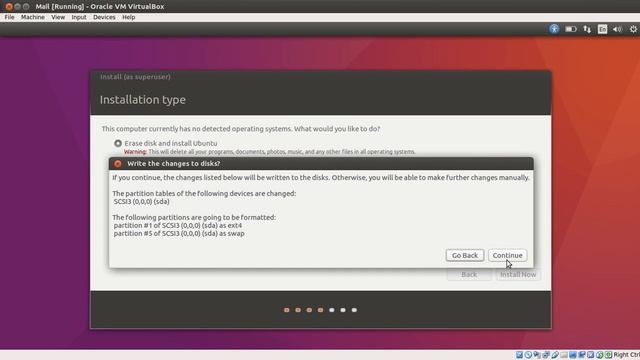Click the greyed-out Install Now button
Image resolution: width=640 pixels, height=360 pixels.
pyautogui.click(x=518, y=274)
